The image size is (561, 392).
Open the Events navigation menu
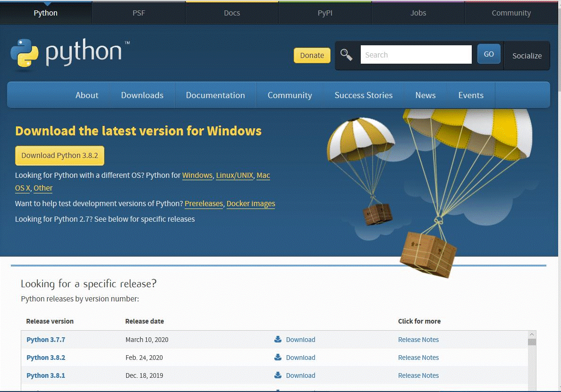[x=471, y=95]
